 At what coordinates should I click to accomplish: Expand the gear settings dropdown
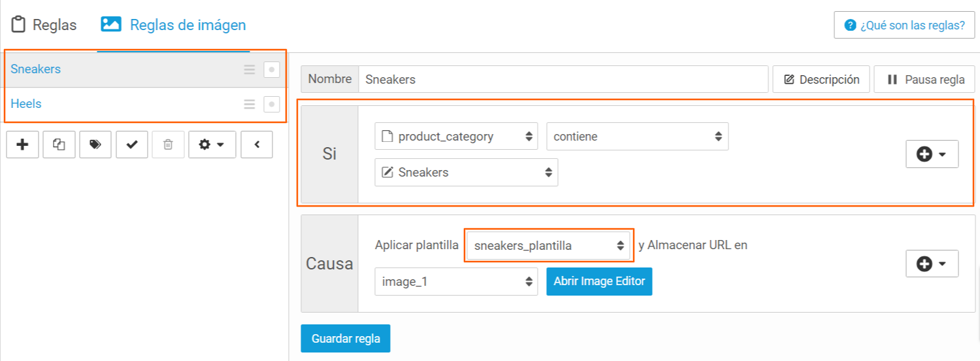(x=212, y=145)
